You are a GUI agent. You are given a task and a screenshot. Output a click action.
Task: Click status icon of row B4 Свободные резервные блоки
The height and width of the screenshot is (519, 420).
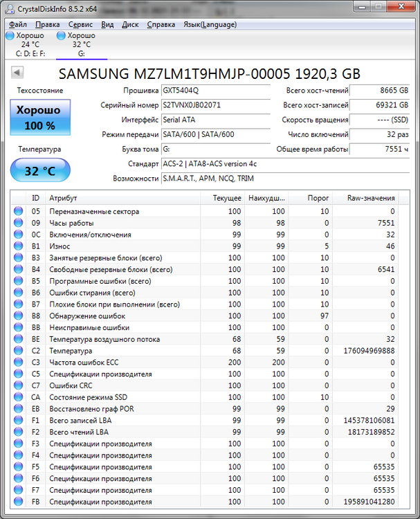[18, 269]
